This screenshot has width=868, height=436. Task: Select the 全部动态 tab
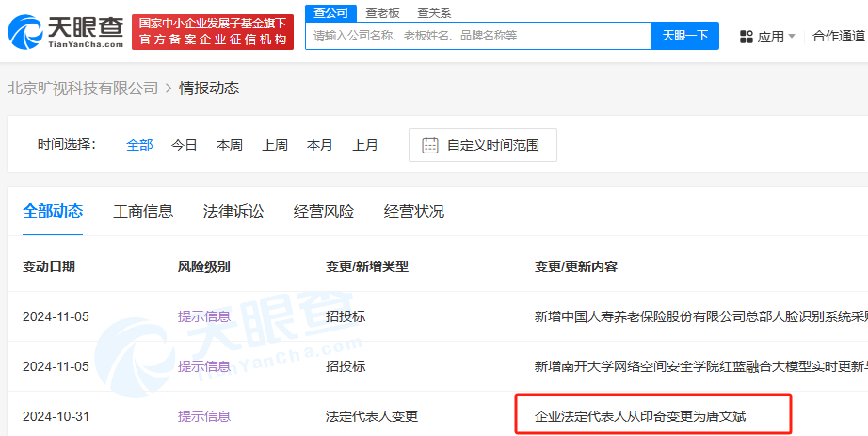tap(53, 211)
